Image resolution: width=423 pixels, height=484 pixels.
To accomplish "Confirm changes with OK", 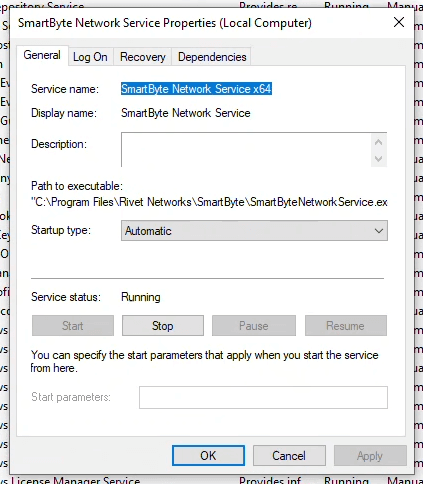I will 208,455.
